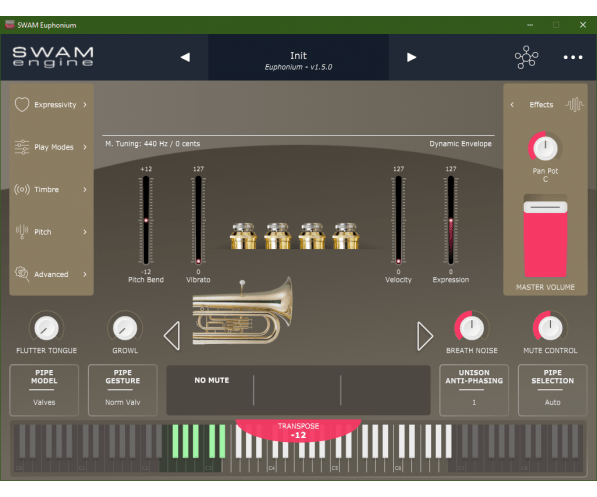Select the empty right mute slot
Screen dimensions: 597x497
click(385, 390)
